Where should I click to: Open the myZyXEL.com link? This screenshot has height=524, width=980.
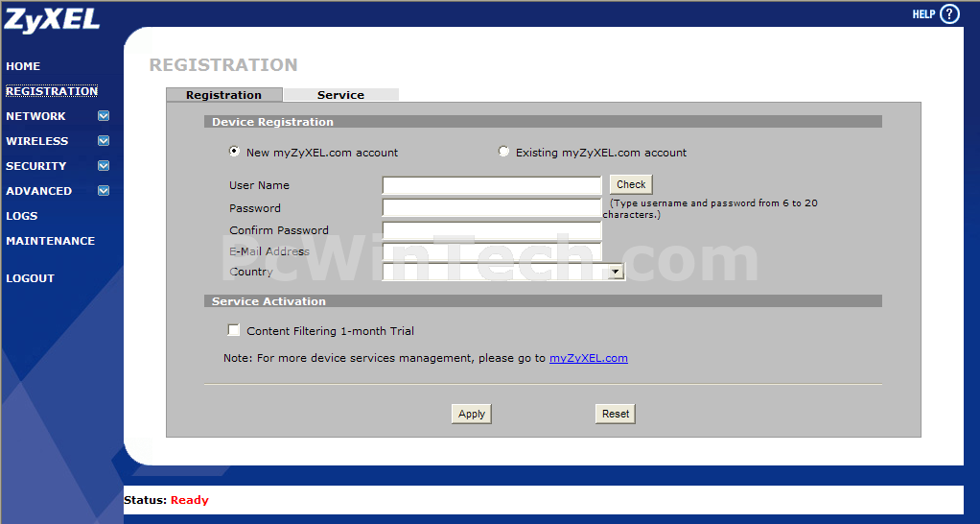pyautogui.click(x=589, y=358)
